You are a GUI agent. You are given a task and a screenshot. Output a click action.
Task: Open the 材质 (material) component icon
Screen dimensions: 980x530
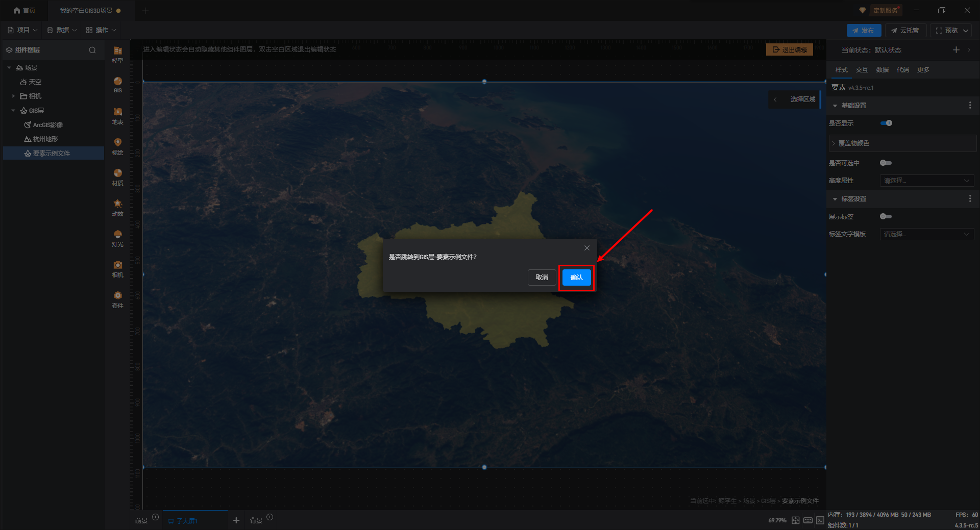[x=117, y=176]
